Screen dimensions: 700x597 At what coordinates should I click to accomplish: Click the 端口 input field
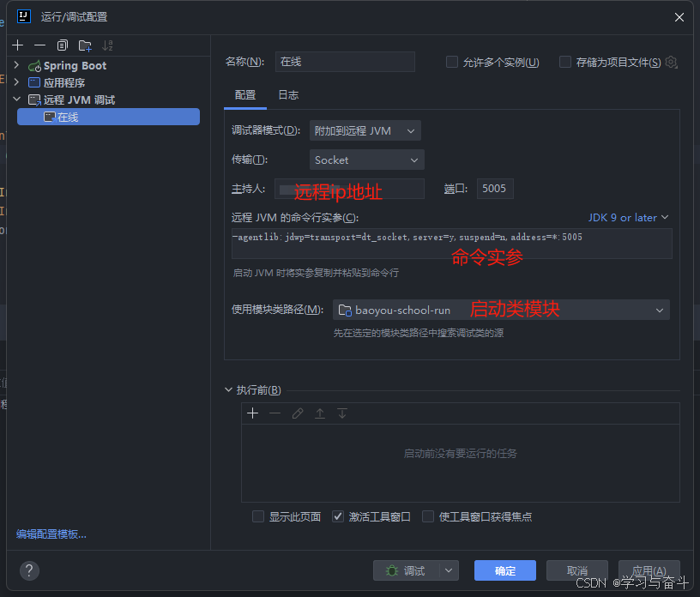[495, 188]
